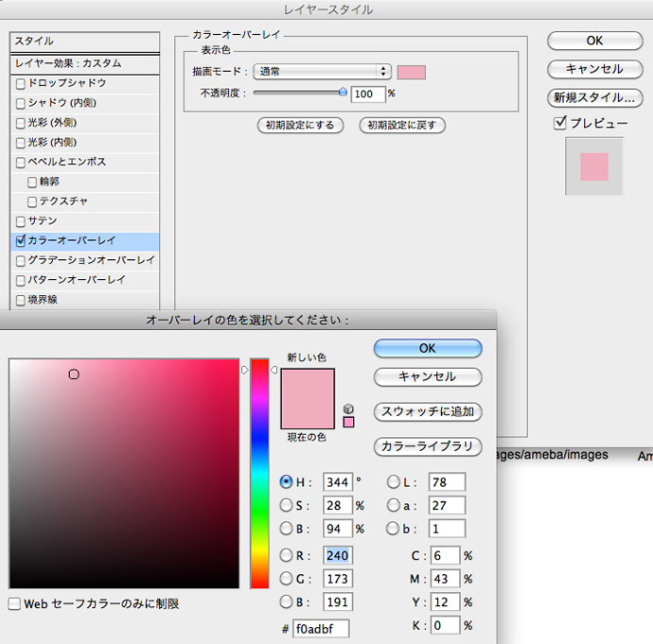Select the S saturation radio button
Screen dimensions: 653x644
tap(287, 505)
